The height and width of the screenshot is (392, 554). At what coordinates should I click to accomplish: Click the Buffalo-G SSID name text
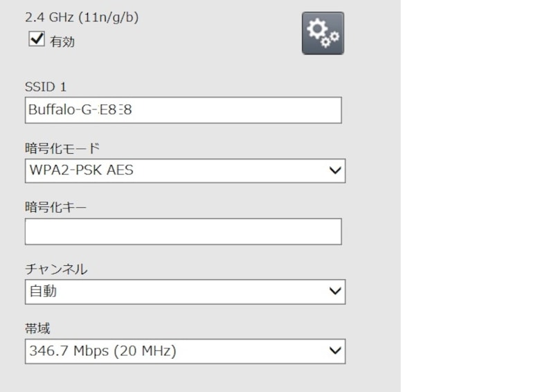(80, 110)
